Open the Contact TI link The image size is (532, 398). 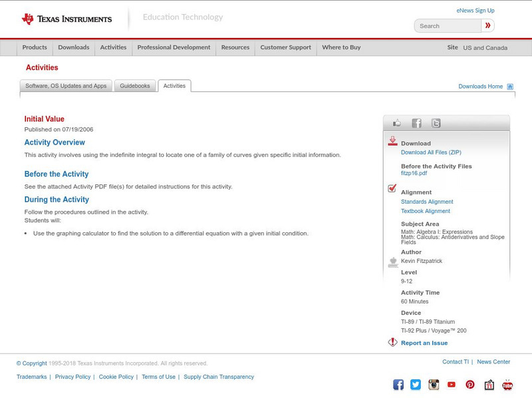(x=456, y=362)
